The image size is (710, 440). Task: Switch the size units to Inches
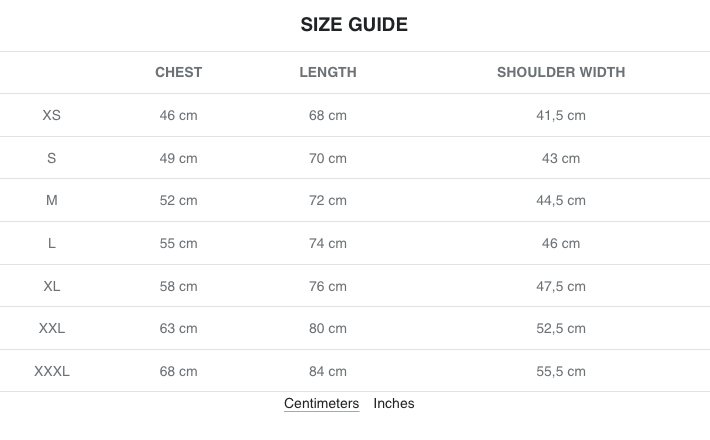[394, 404]
